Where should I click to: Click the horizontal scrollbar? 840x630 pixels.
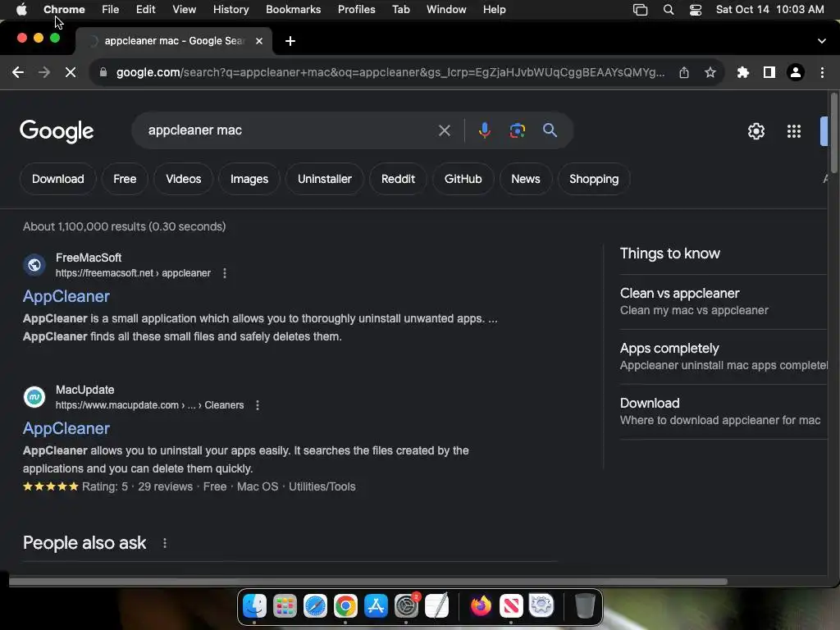368,582
